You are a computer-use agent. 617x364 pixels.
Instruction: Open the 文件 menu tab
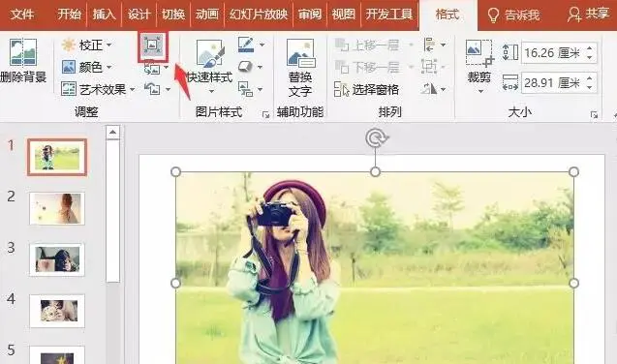tap(21, 15)
